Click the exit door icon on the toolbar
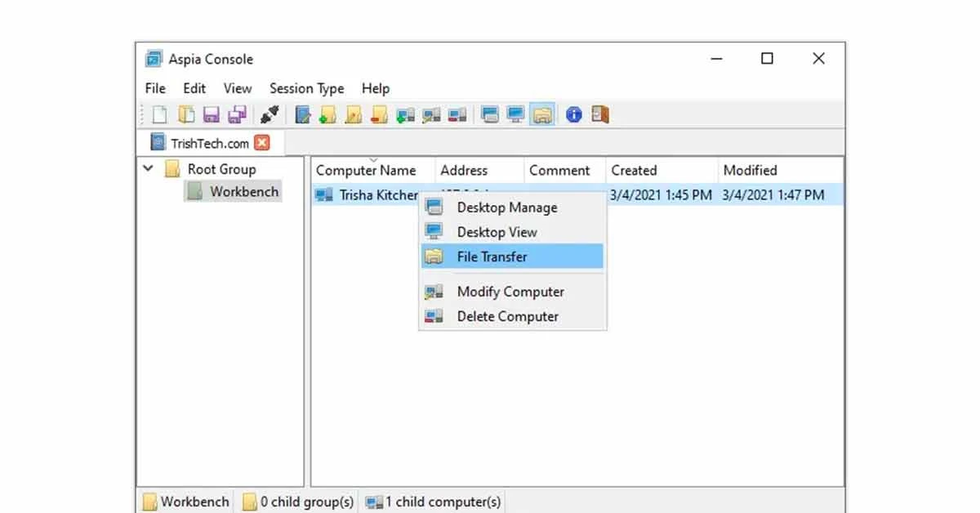 [x=600, y=114]
